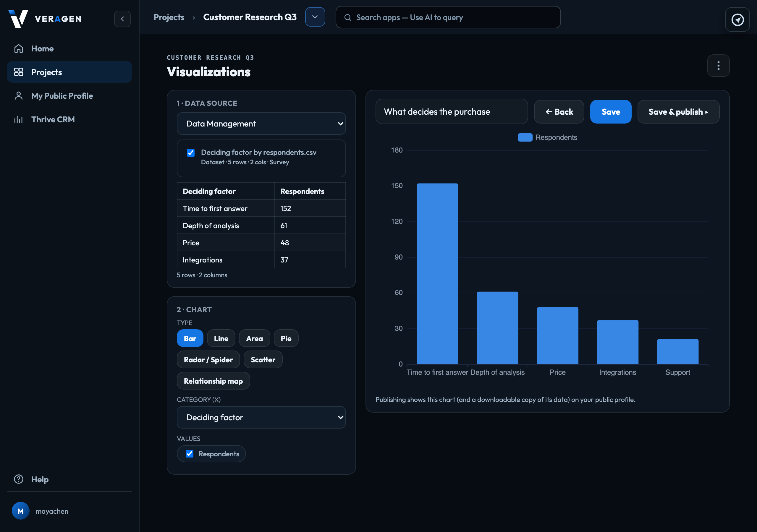
Task: Click the 61 value cell
Action: 310,226
